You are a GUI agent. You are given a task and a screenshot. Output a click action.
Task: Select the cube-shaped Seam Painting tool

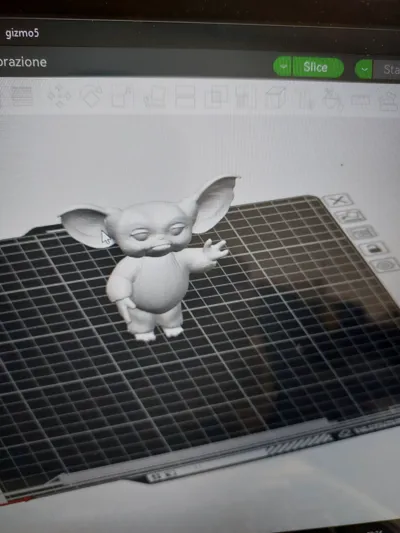click(x=275, y=98)
